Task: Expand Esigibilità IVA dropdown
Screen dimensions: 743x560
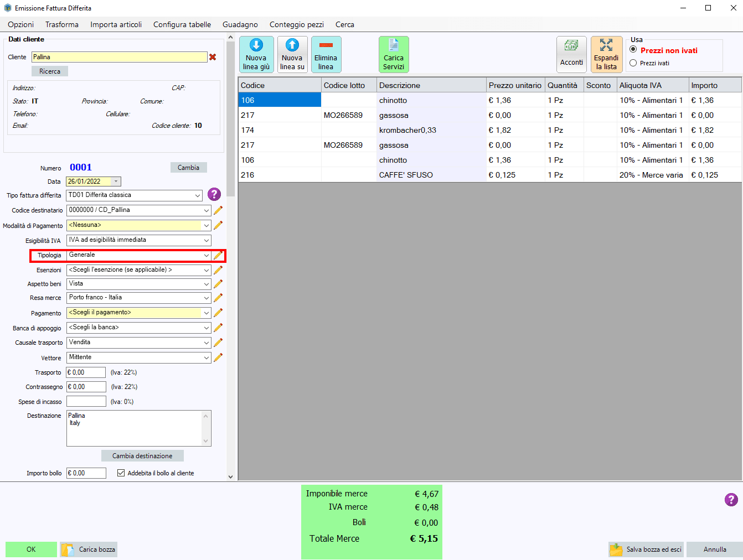Action: click(x=207, y=240)
